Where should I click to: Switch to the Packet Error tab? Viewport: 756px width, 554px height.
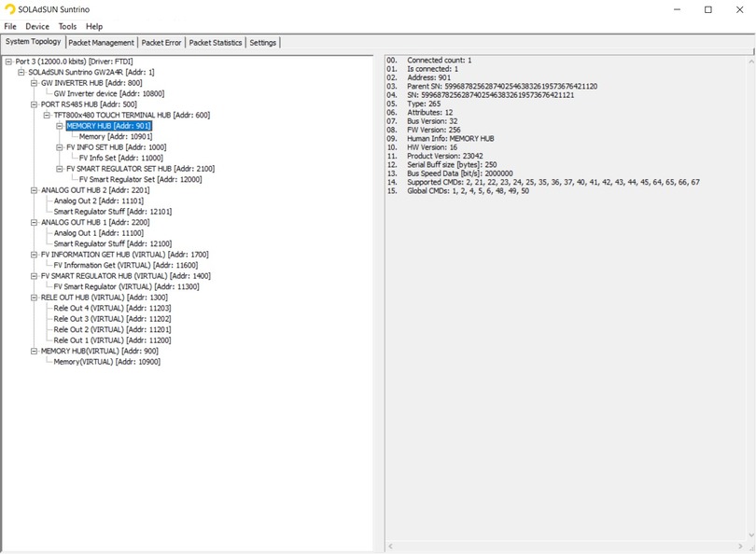tap(161, 43)
